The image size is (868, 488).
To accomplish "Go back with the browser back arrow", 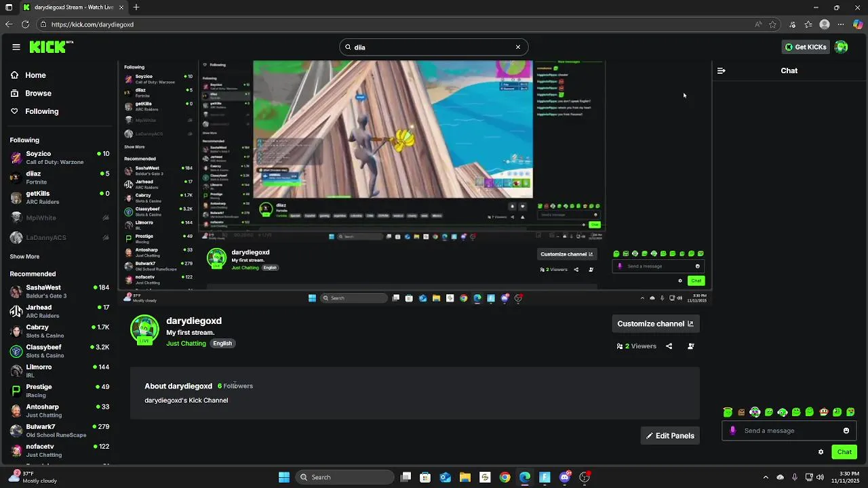I will pos(9,24).
